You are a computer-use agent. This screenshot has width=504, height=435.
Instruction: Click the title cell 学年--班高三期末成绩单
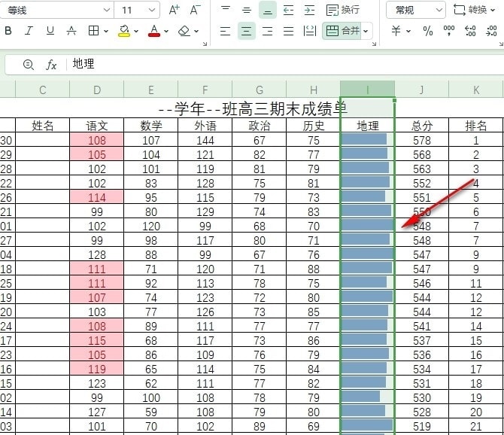252,108
